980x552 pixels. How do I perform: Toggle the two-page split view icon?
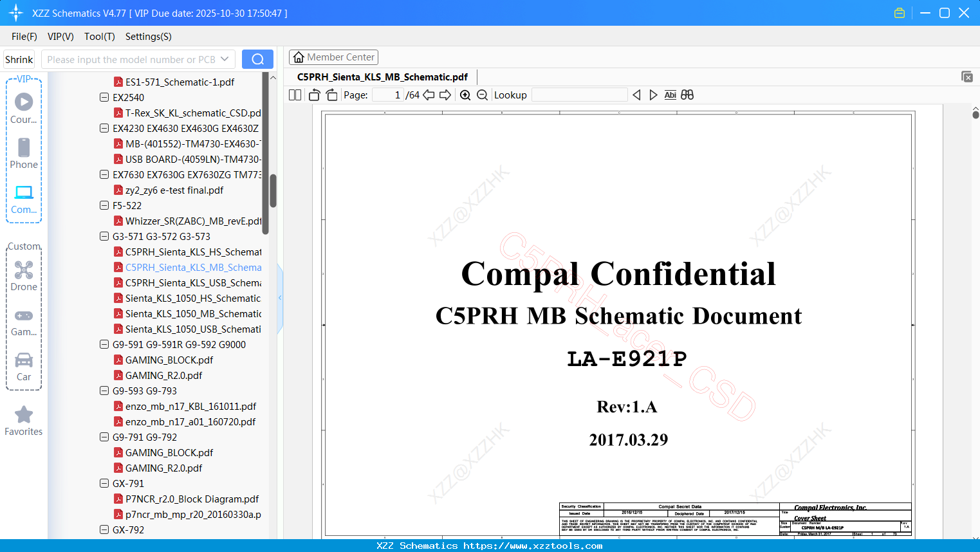[x=295, y=95]
